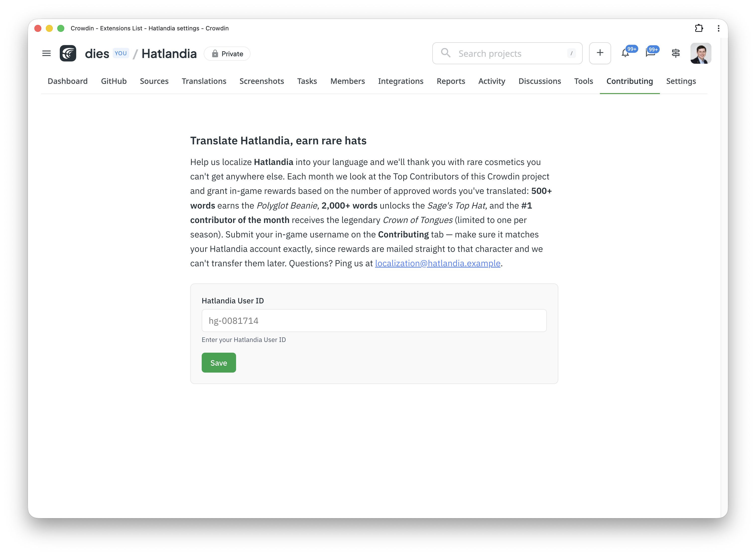Open the Tools tab
The height and width of the screenshot is (555, 756).
[x=583, y=81]
